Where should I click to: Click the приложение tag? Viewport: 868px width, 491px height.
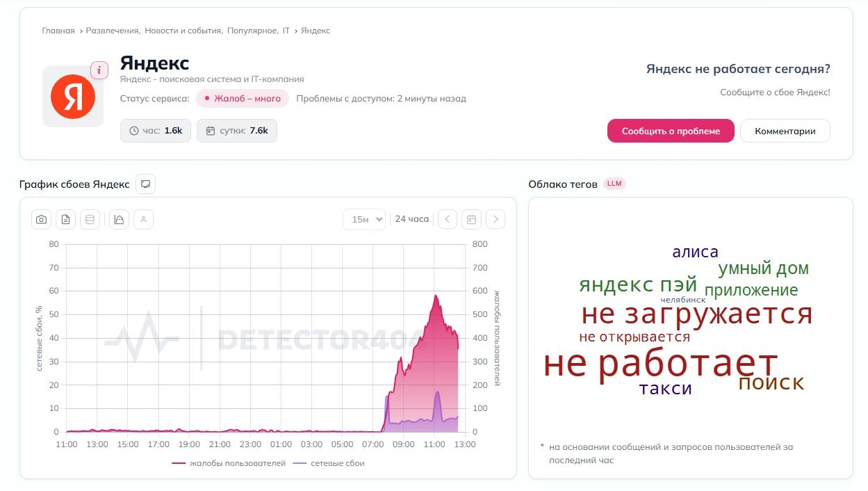[751, 290]
